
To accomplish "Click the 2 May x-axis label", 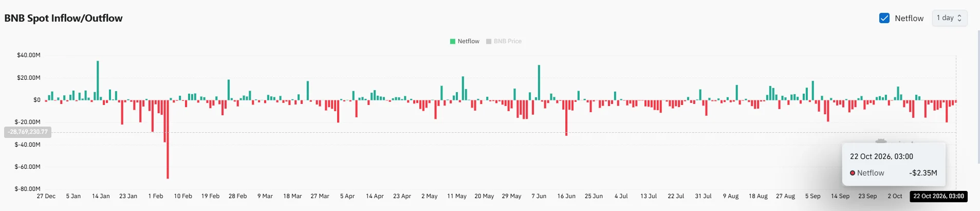I will 430,196.
